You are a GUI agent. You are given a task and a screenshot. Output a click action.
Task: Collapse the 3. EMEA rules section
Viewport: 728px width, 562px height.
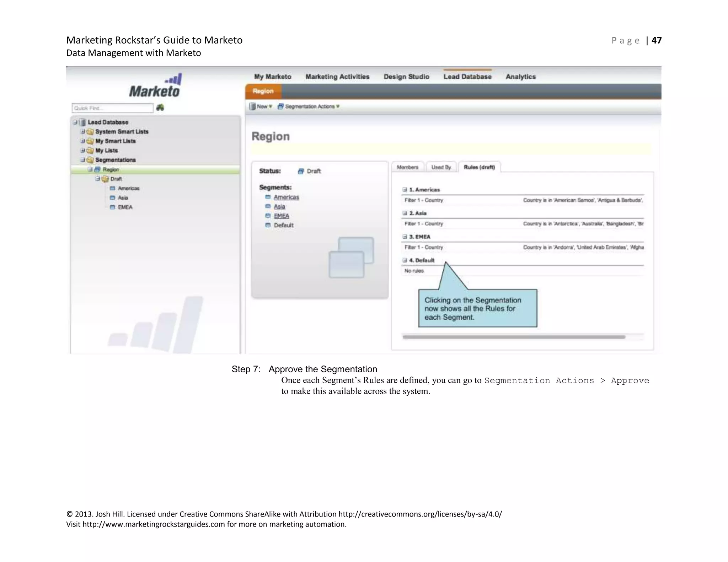tap(405, 237)
